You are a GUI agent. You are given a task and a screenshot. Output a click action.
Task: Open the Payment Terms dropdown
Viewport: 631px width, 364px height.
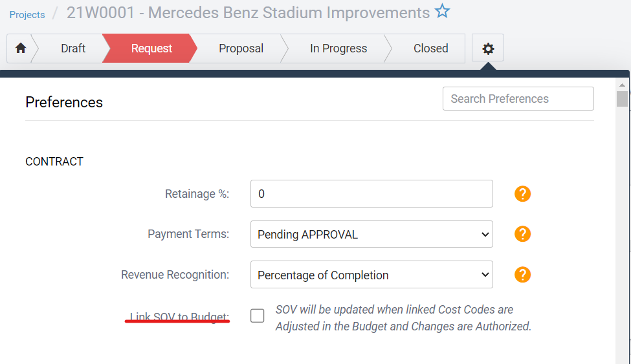[x=371, y=234]
